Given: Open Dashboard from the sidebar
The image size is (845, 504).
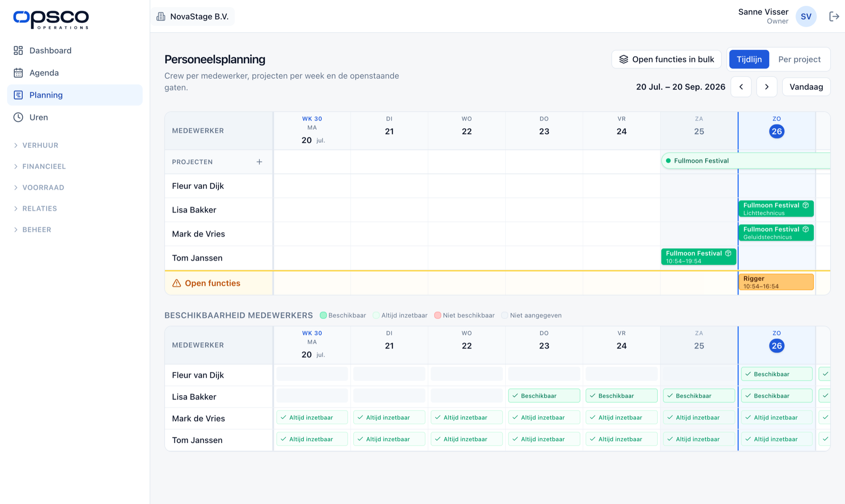Looking at the screenshot, I should (x=75, y=51).
